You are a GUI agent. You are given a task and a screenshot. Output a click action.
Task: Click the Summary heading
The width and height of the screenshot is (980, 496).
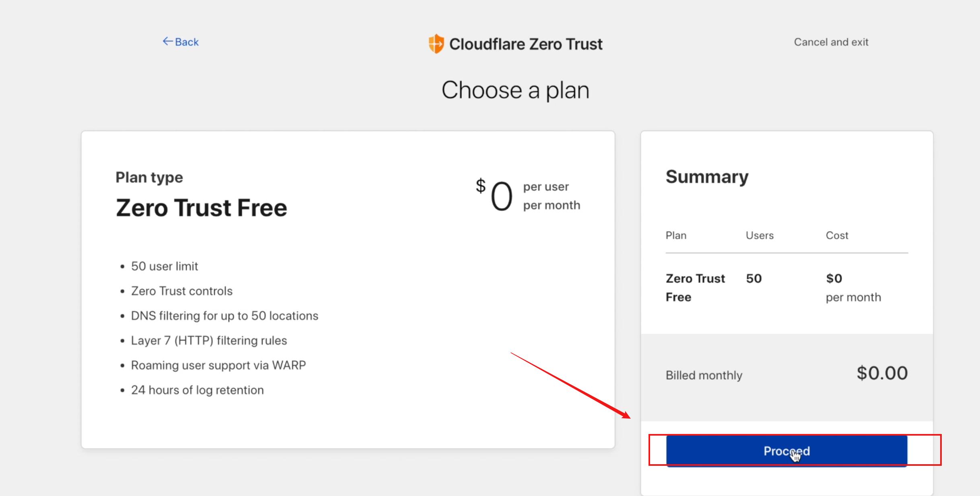point(707,177)
